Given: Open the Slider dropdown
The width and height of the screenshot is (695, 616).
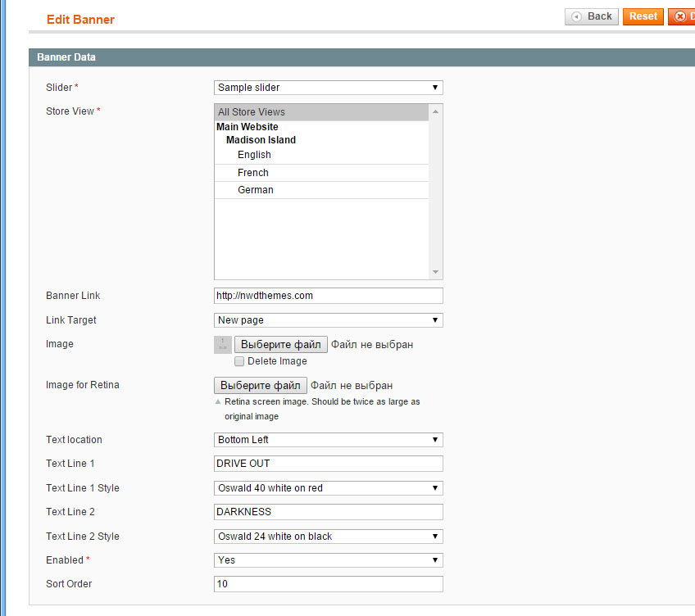Looking at the screenshot, I should [x=329, y=88].
